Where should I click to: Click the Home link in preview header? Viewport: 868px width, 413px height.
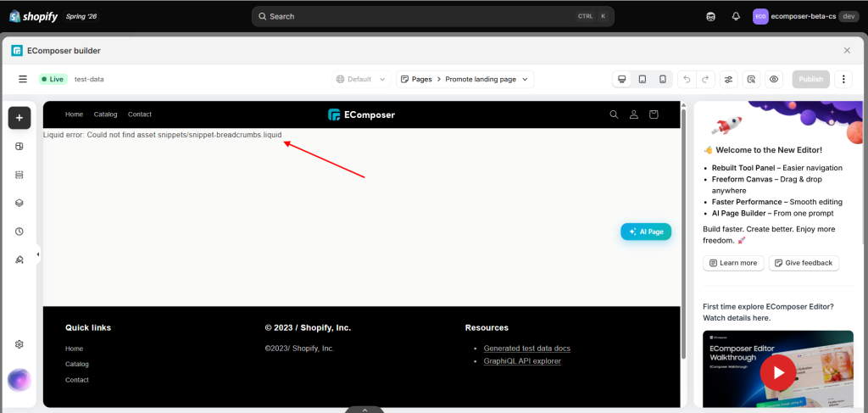click(x=75, y=114)
